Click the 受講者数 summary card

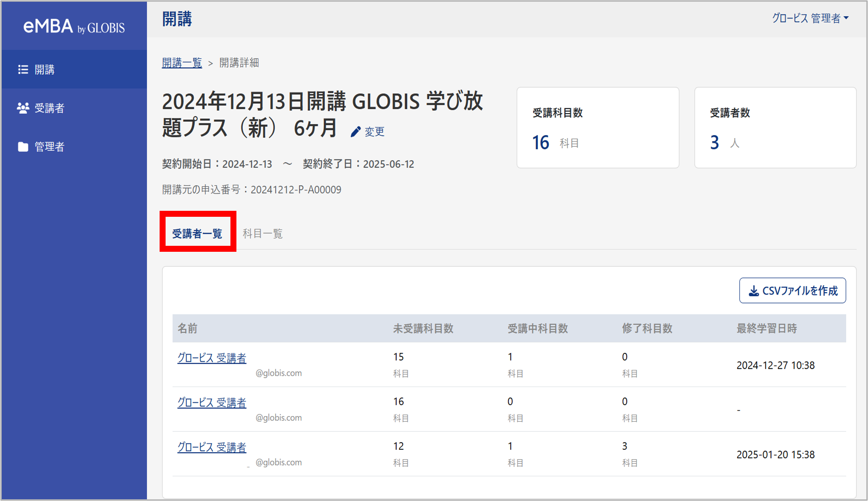point(775,128)
